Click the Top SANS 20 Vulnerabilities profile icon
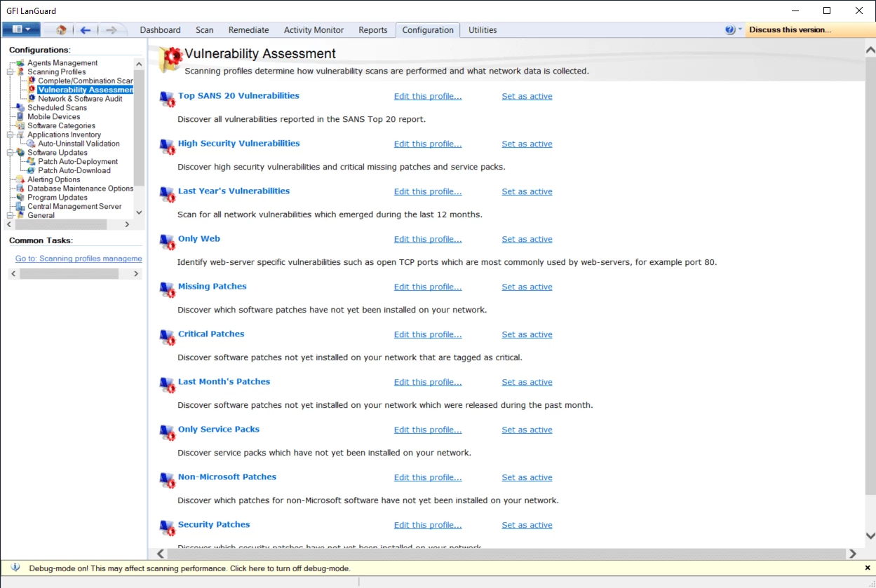This screenshot has height=588, width=876. (x=167, y=99)
